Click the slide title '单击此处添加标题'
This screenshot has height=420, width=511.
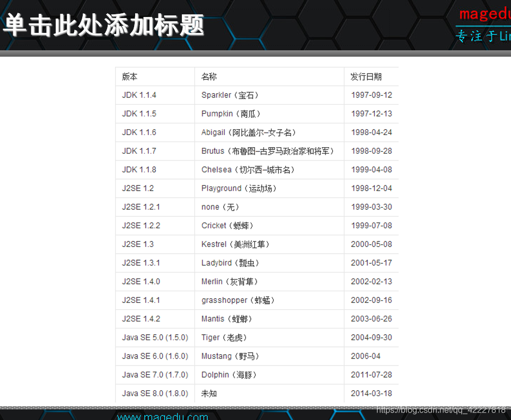coord(104,25)
